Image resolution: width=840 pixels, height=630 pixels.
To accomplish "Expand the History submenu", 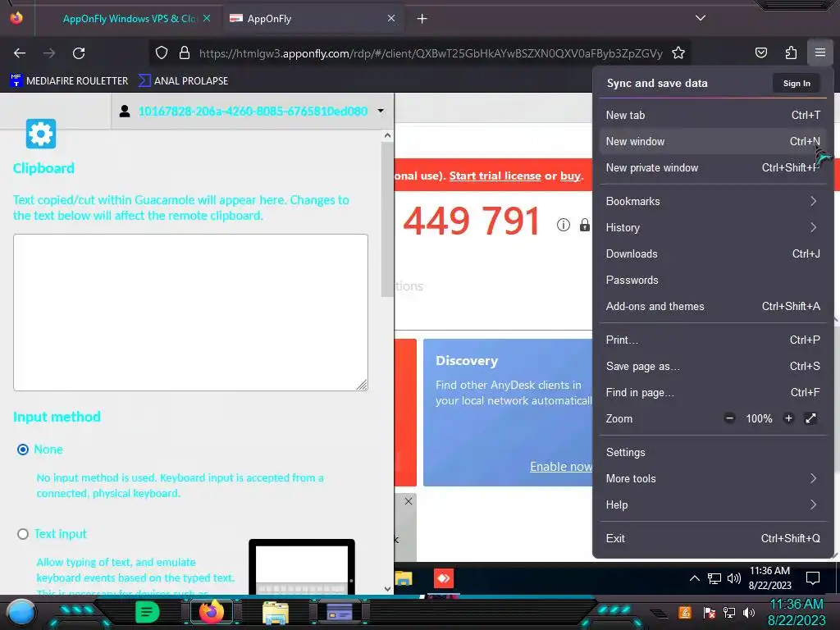I will coord(713,228).
